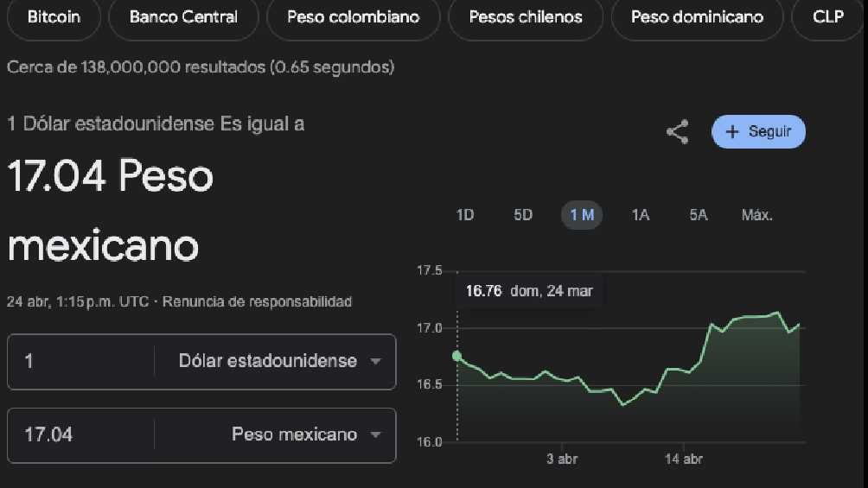Select the 1D time range tab
The width and height of the screenshot is (868, 488).
point(465,215)
